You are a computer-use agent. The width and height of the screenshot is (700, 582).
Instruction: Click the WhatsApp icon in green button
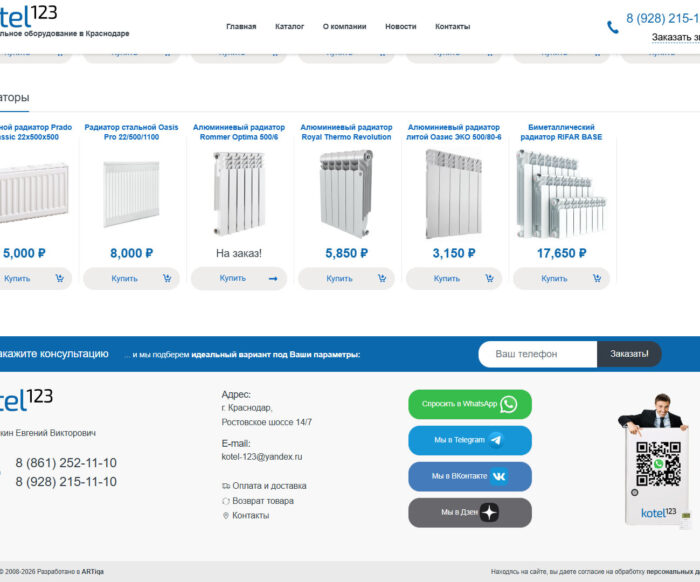pyautogui.click(x=509, y=404)
